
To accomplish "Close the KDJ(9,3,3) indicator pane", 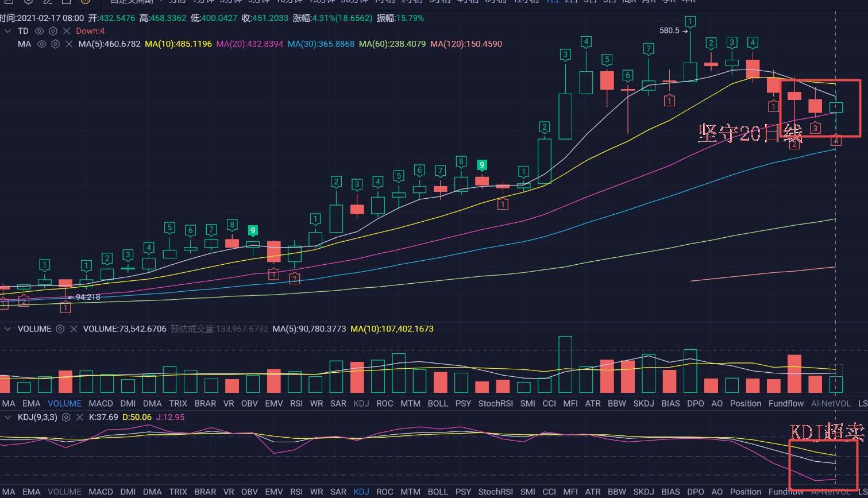I will click(x=79, y=417).
